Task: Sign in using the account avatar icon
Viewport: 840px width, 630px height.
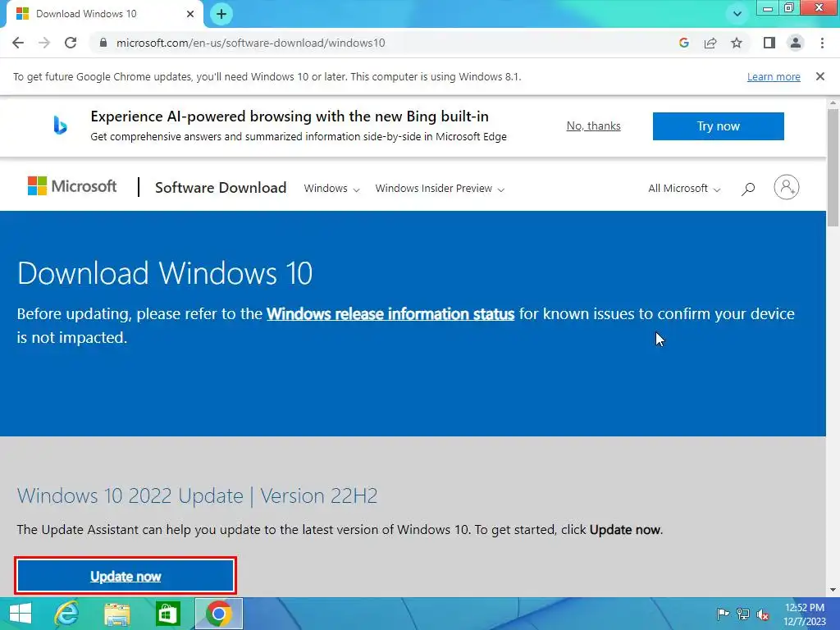Action: point(787,187)
